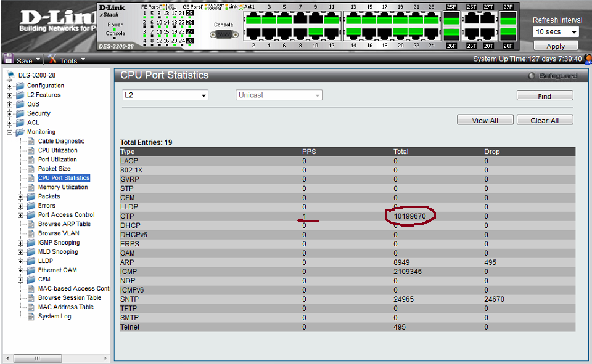Expand the Ethernet OAM subfolder
Screen dimensions: 592x364
click(21, 271)
